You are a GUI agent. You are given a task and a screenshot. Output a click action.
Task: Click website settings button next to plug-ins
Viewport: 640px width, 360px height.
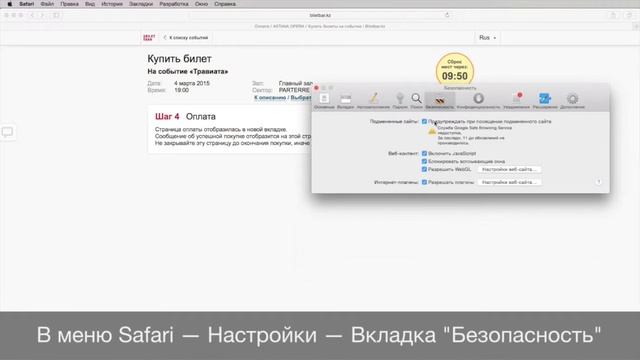[509, 182]
